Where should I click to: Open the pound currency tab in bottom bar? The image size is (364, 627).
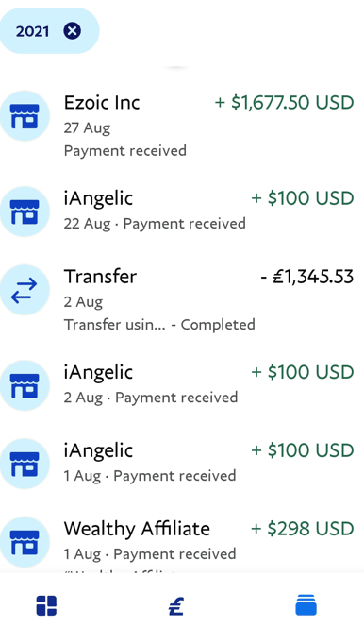[176, 606]
